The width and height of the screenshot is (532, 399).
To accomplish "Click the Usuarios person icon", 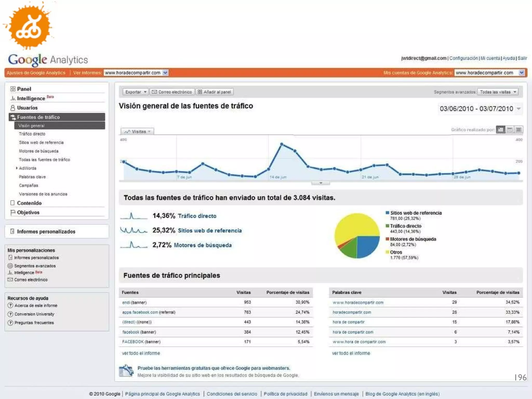I will point(13,108).
